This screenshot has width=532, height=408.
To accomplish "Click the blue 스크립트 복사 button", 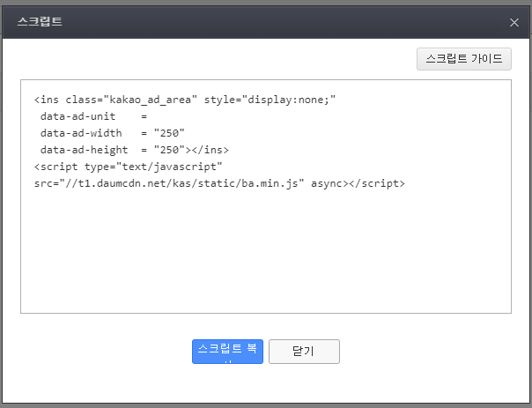I will [x=227, y=352].
